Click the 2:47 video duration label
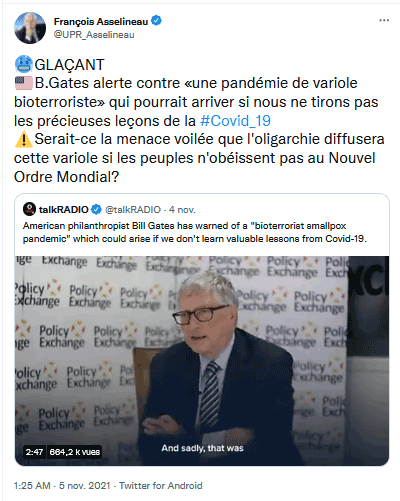Image resolution: width=400 pixels, height=501 pixels. [x=34, y=452]
